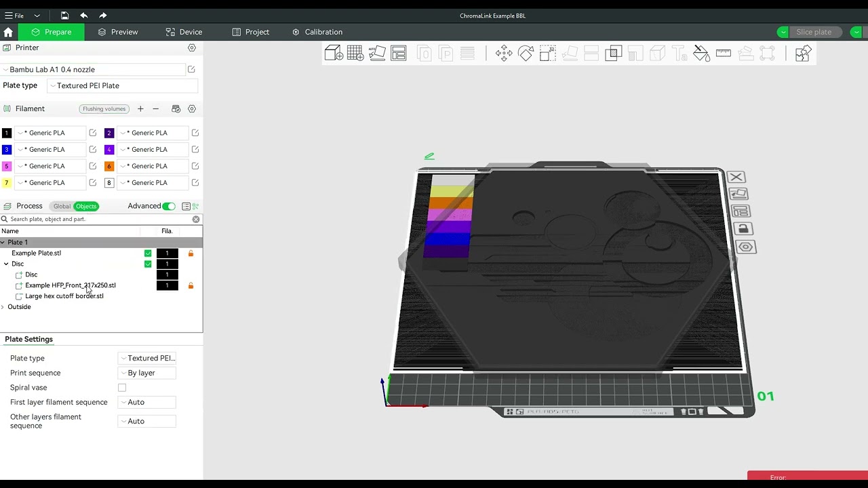The width and height of the screenshot is (868, 488).
Task: Click the Save project floppy icon
Action: click(x=64, y=16)
